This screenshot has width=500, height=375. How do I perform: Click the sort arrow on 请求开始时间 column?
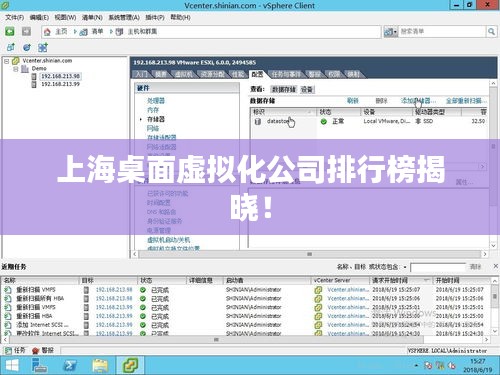[426, 280]
